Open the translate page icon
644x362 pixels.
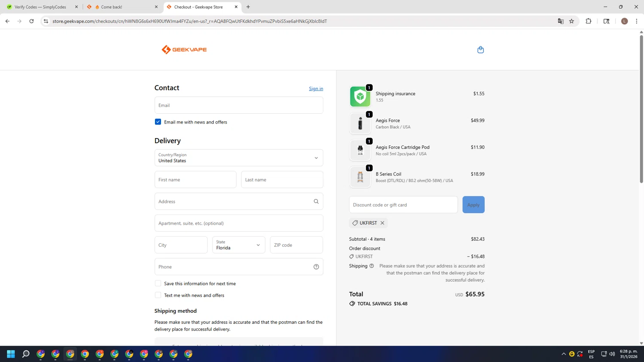click(560, 21)
